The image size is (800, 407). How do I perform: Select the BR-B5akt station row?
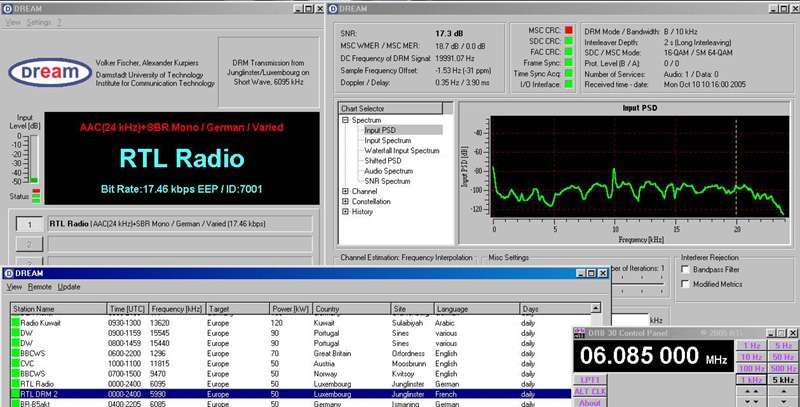pos(301,403)
